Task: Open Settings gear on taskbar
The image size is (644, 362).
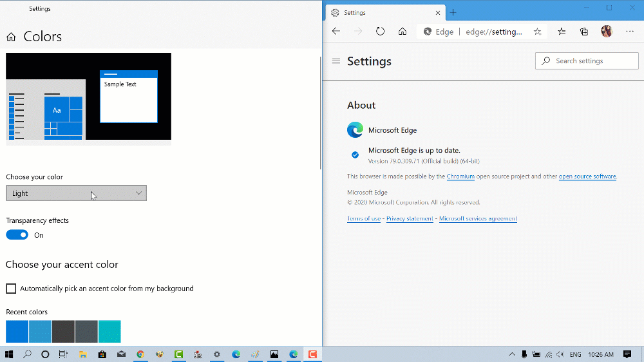Action: point(217,354)
